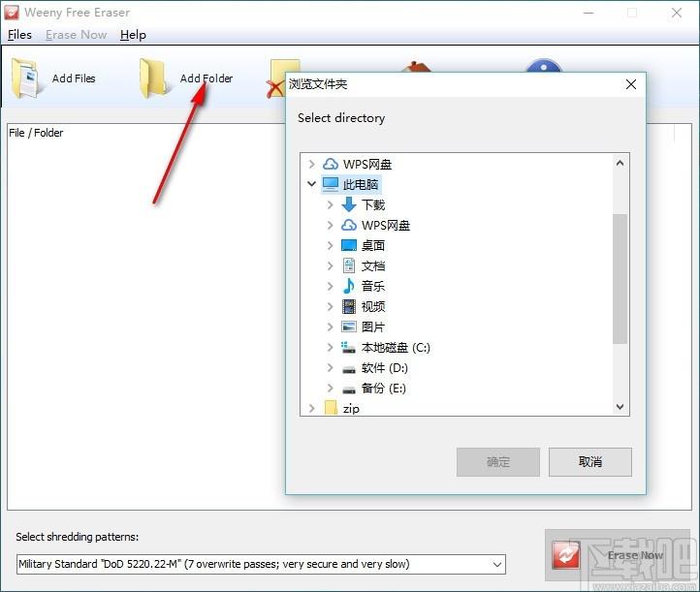
Task: Click the 此电脑 computer icon
Action: coord(331,184)
